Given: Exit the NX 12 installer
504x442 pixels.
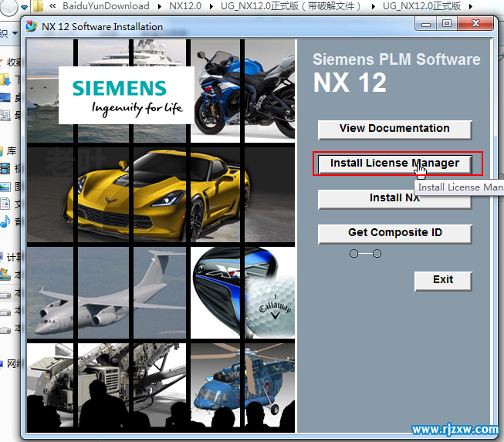Looking at the screenshot, I should tap(443, 281).
